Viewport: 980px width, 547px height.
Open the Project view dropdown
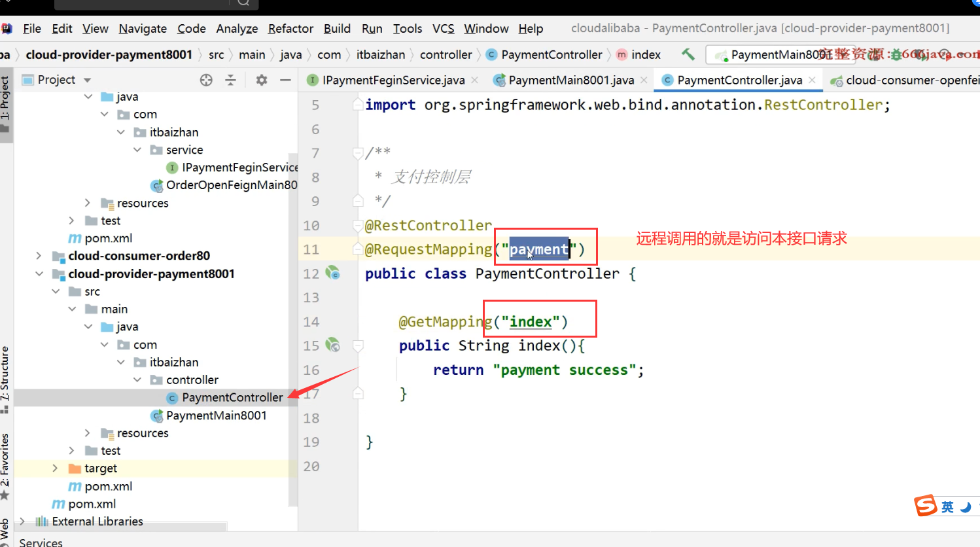tap(87, 80)
